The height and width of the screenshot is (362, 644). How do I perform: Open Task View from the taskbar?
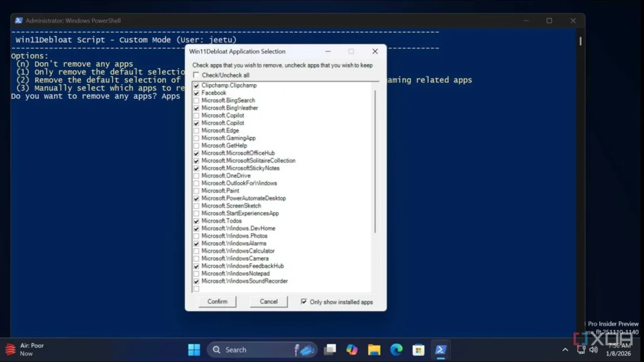point(330,349)
